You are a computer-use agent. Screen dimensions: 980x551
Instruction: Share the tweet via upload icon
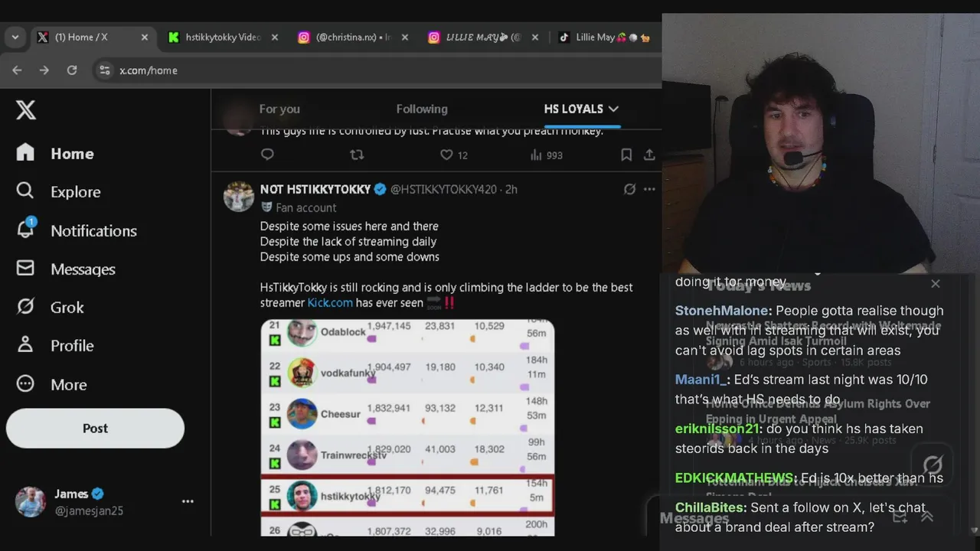[x=649, y=155]
